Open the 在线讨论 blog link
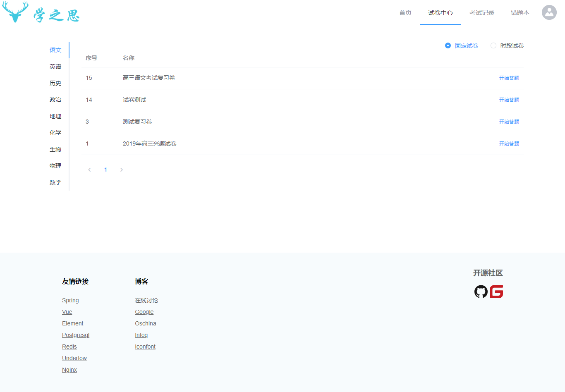Viewport: 565px width, 392px height. coord(146,300)
